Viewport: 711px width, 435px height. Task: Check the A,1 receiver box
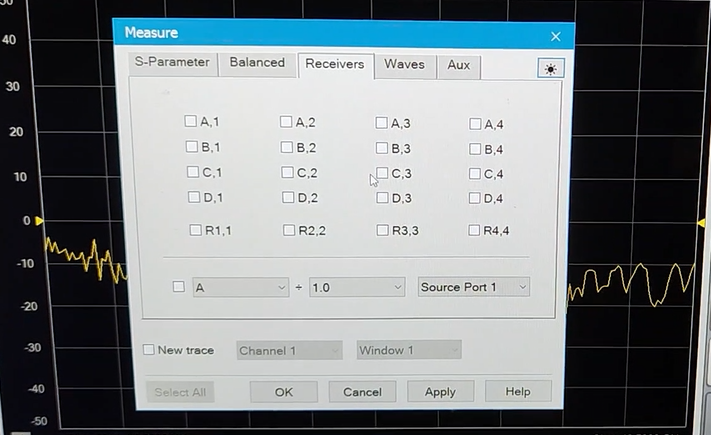click(x=190, y=121)
